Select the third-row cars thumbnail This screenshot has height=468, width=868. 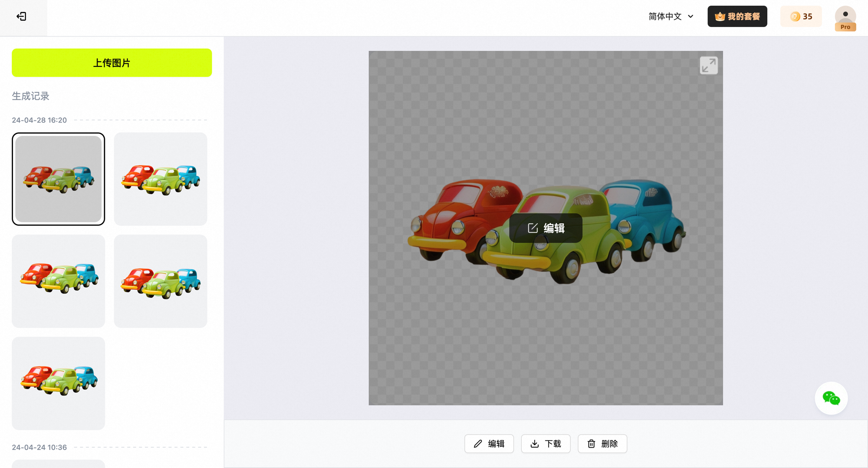[x=59, y=383]
